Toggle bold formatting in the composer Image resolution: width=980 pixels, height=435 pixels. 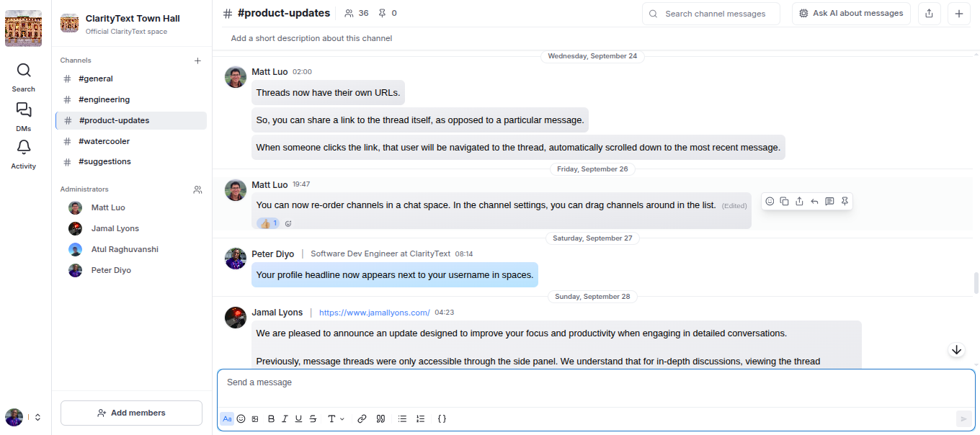(271, 418)
